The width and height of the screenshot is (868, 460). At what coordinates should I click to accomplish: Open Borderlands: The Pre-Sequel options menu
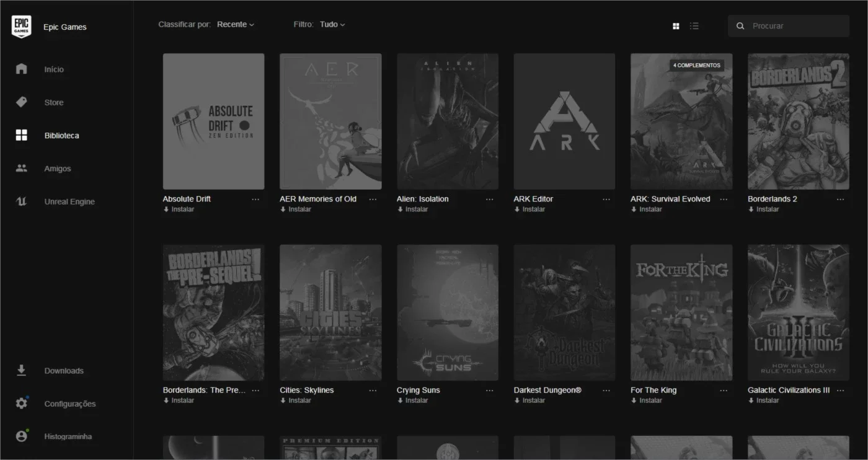(x=255, y=391)
